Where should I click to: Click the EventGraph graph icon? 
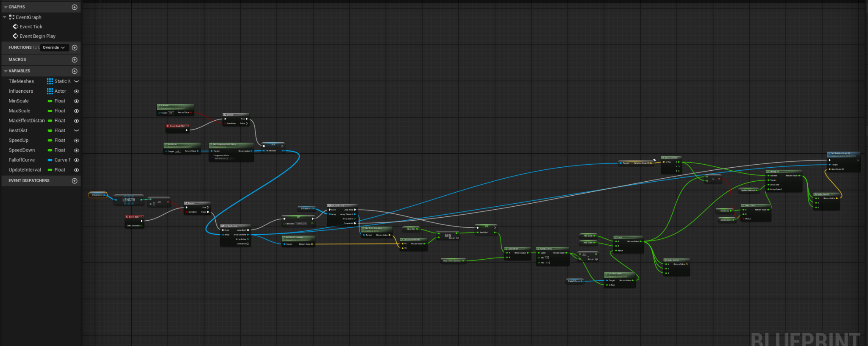point(12,17)
